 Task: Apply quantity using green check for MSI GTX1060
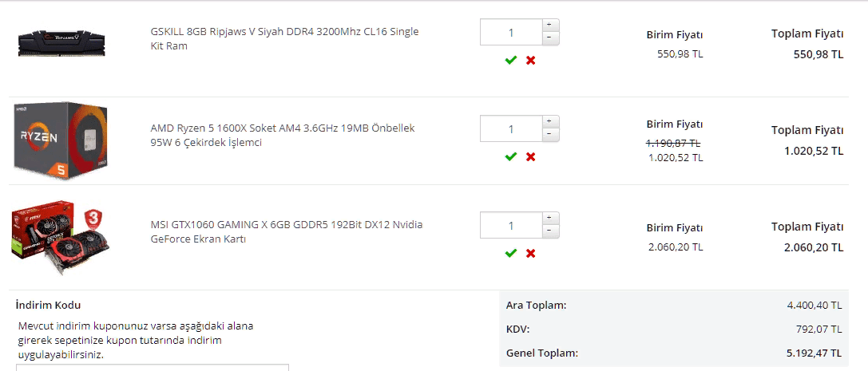(x=511, y=253)
